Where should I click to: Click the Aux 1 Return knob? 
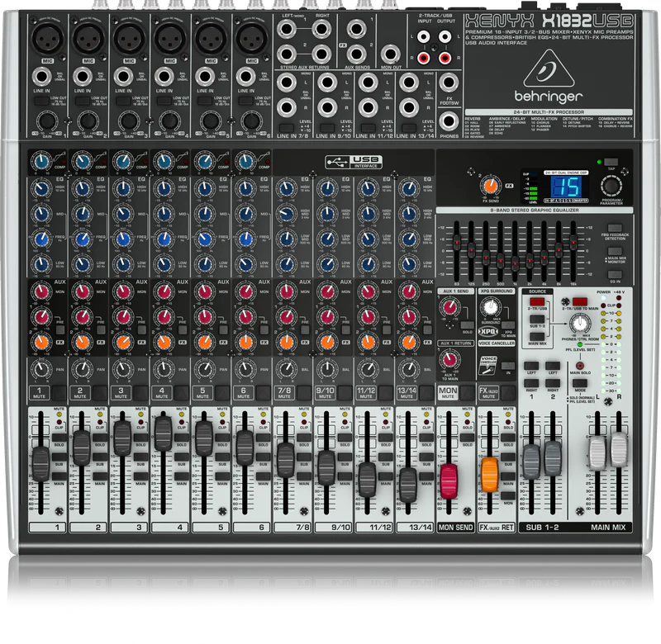click(x=449, y=360)
